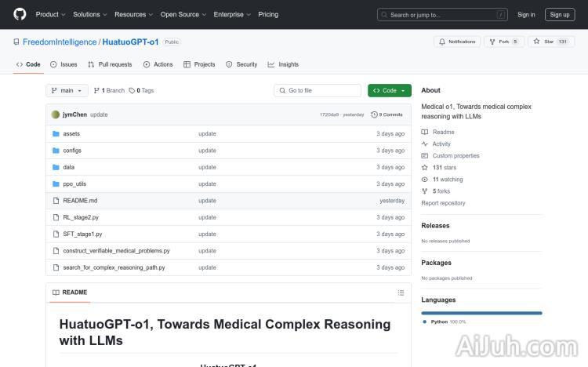Image resolution: width=588 pixels, height=367 pixels.
Task: Click the assets folder icon
Action: click(56, 134)
